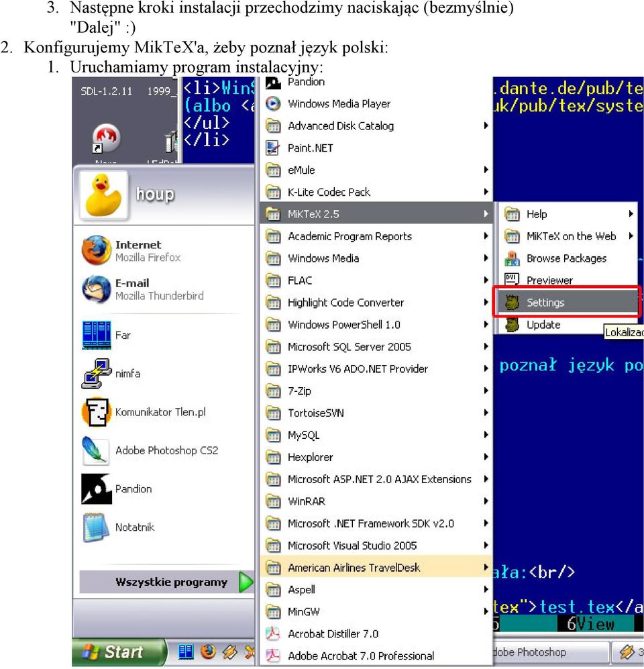Open Help submenu in MiKTeX

(568, 214)
